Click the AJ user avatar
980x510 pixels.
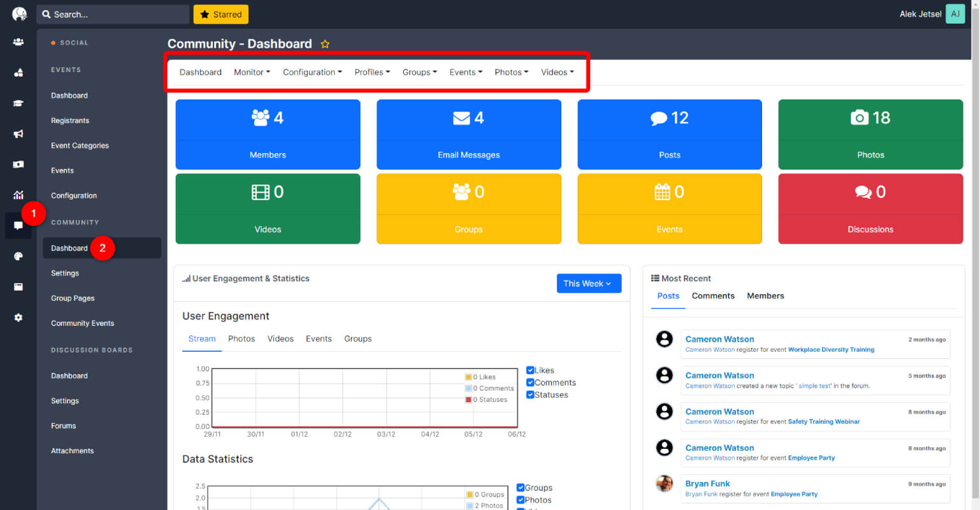[955, 14]
